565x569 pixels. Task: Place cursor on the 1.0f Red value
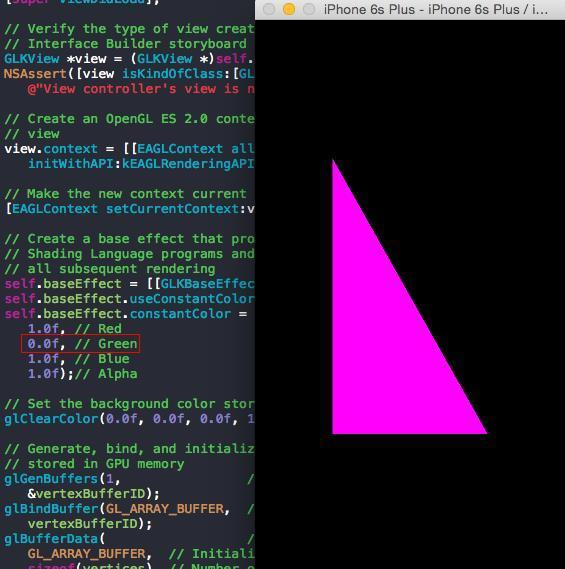point(43,328)
